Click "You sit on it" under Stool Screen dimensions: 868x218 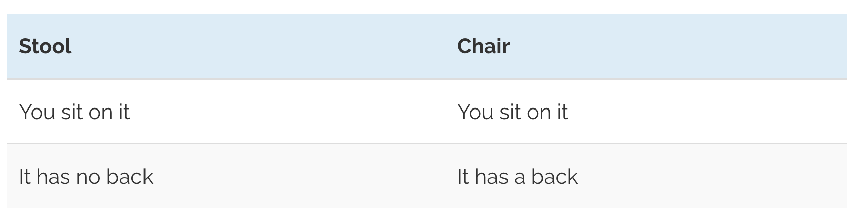(75, 112)
